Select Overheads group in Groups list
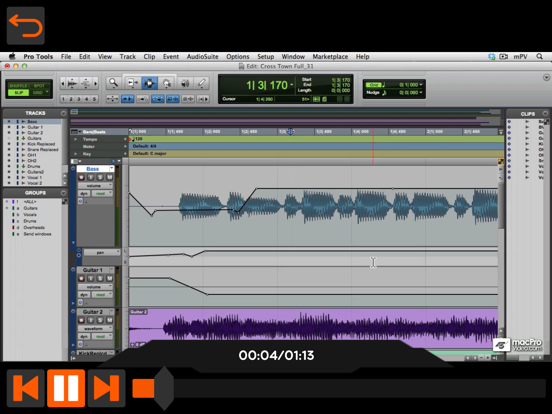Image resolution: width=552 pixels, height=414 pixels. pyautogui.click(x=34, y=227)
